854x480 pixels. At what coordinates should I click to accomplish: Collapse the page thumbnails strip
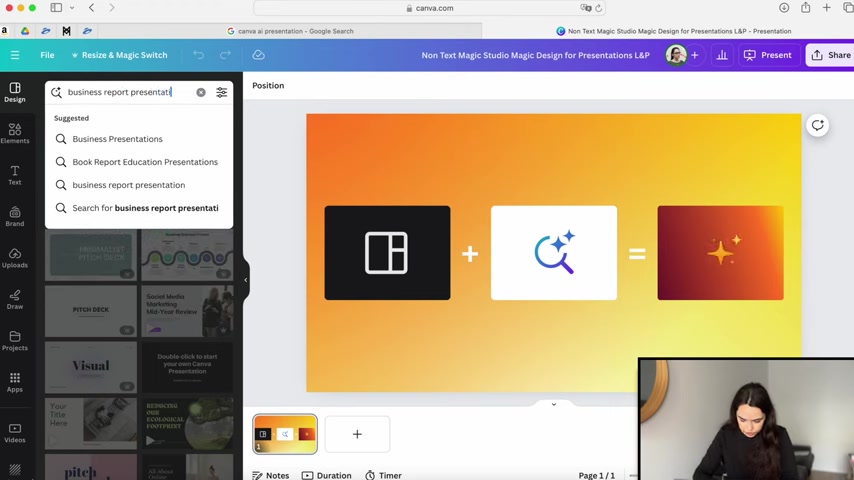(553, 404)
